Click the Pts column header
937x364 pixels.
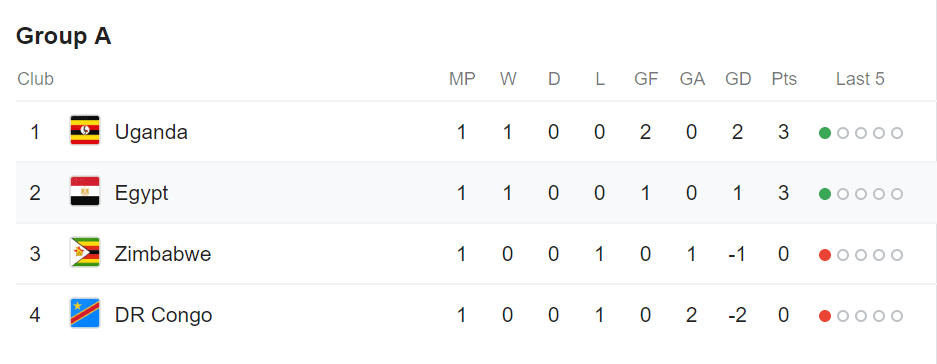[x=784, y=79]
